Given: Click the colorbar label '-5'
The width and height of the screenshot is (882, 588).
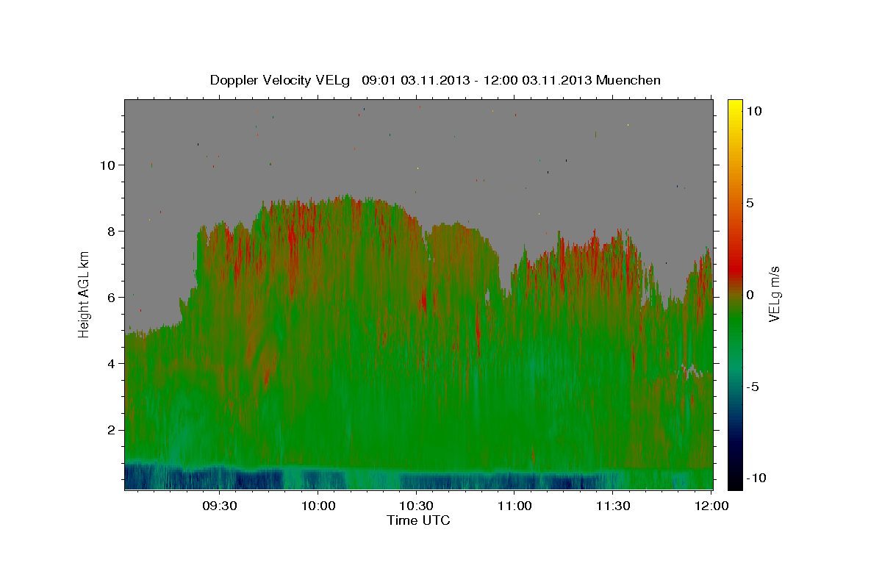Looking at the screenshot, I should (x=753, y=387).
